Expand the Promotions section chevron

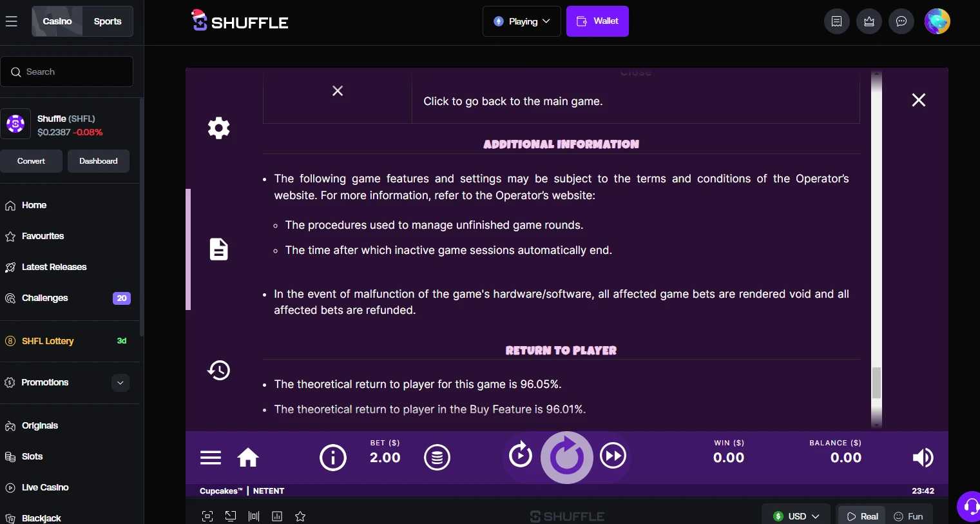click(x=120, y=382)
